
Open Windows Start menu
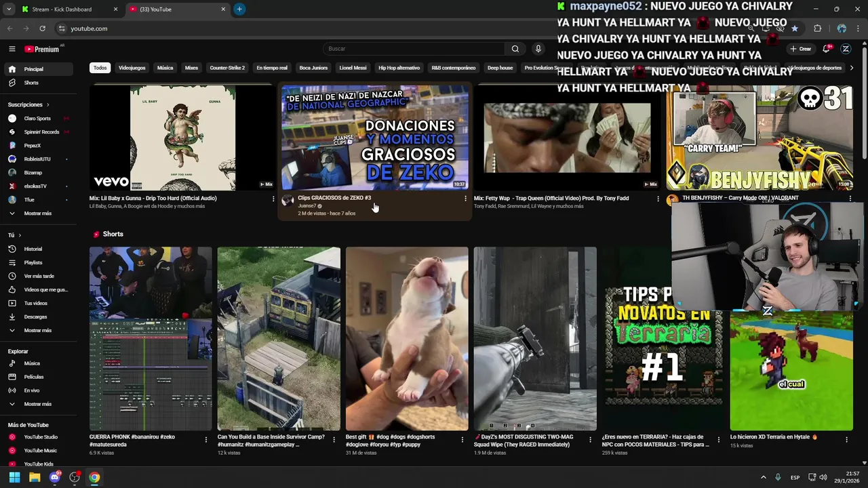[x=14, y=477]
